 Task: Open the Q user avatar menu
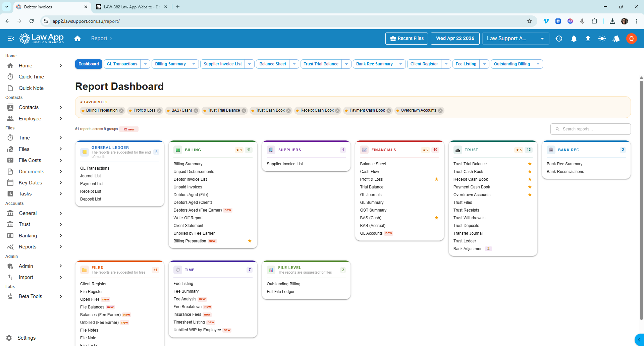click(631, 39)
